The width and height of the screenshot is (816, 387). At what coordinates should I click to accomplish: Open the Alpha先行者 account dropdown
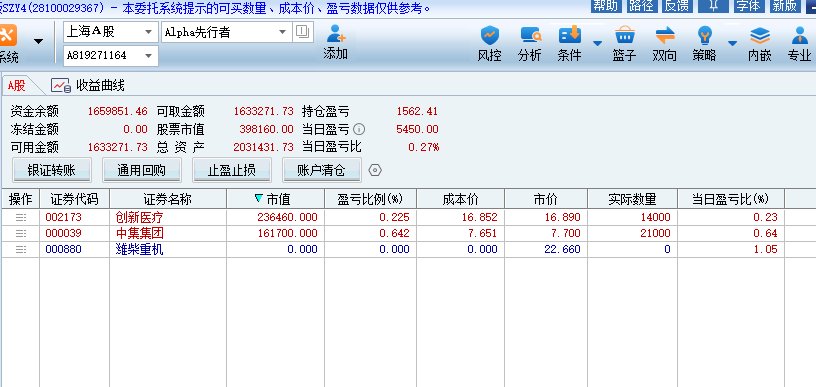click(x=283, y=32)
